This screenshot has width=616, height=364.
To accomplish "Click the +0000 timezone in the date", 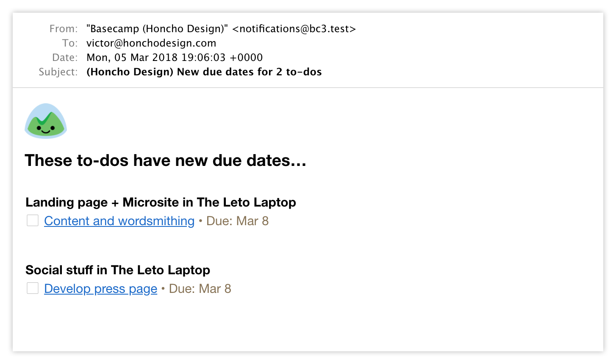I will tap(246, 58).
